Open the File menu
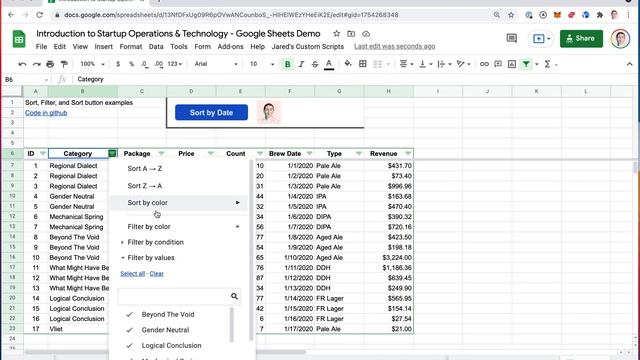 coord(41,47)
